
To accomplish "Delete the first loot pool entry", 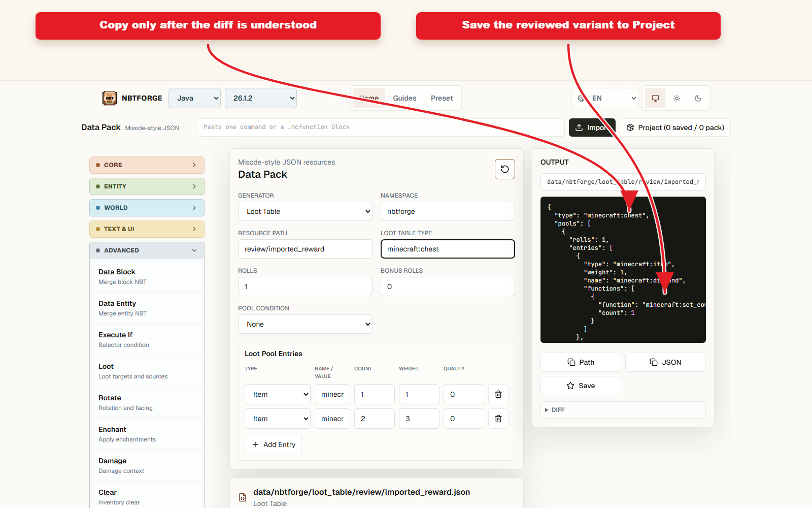I will [x=498, y=394].
